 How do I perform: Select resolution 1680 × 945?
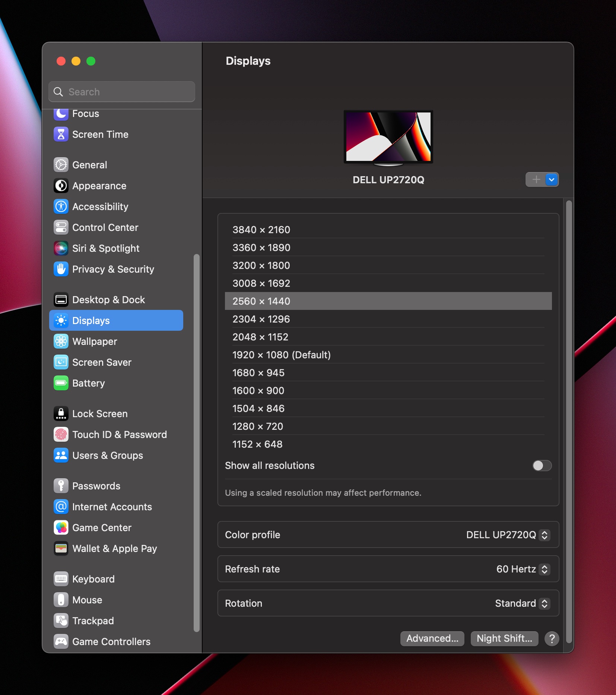point(388,373)
